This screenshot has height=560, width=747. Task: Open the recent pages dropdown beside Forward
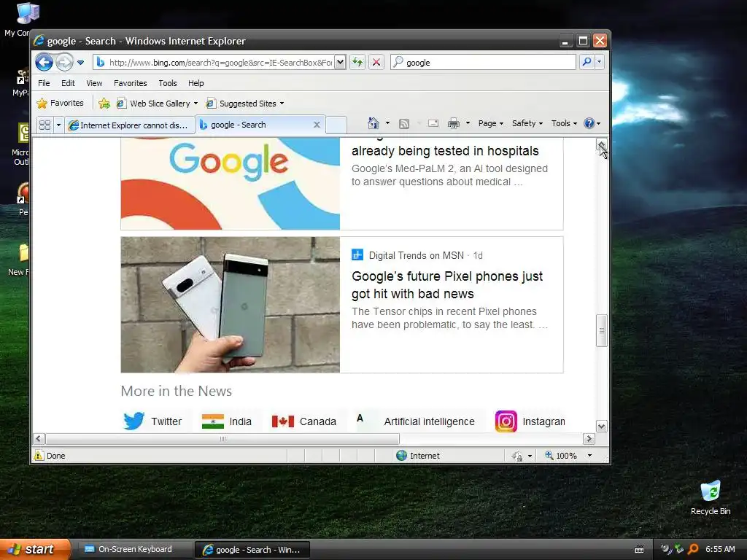80,63
